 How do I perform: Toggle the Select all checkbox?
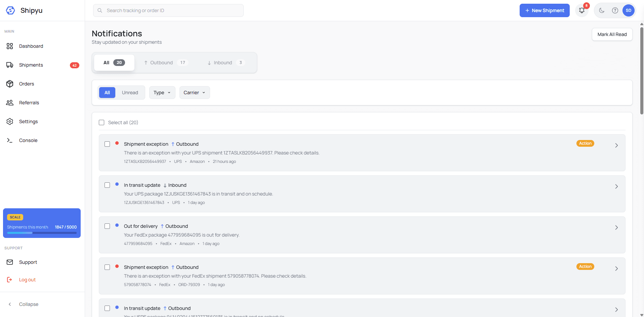102,122
